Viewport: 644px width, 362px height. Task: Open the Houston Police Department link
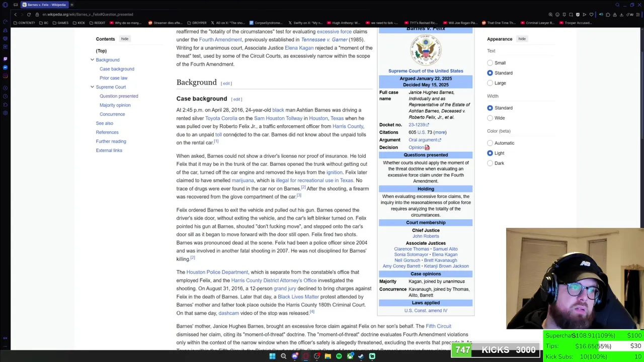coord(217,272)
